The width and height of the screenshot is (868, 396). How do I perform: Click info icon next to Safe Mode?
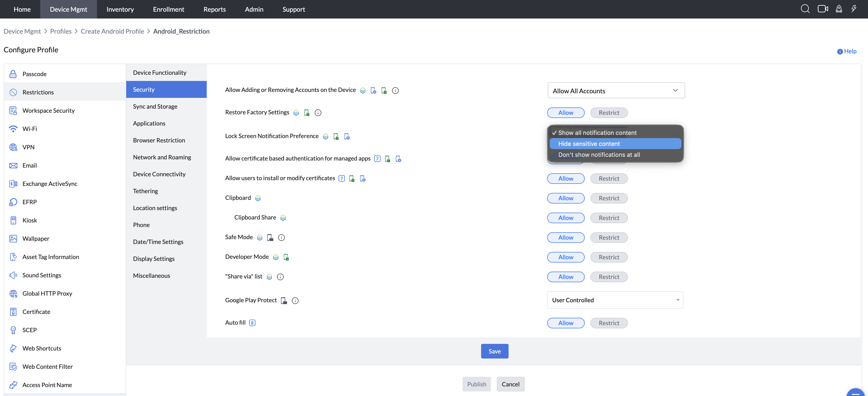point(281,238)
